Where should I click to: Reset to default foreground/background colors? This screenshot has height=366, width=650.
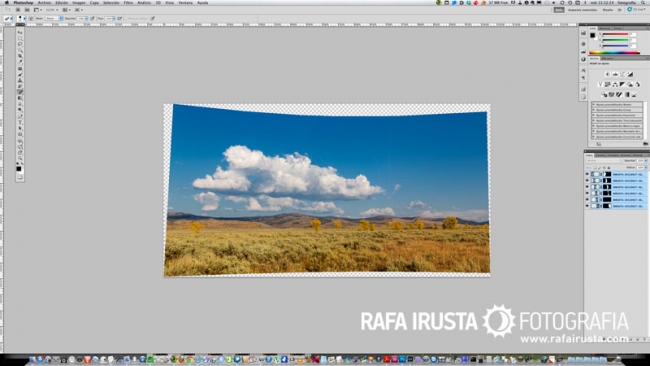click(17, 163)
